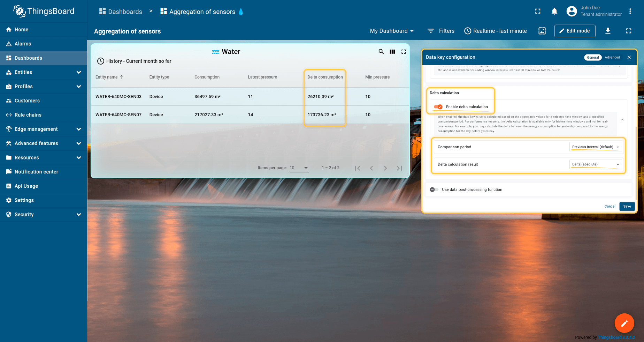Click the notifications bell icon
Image resolution: width=644 pixels, height=342 pixels.
554,12
